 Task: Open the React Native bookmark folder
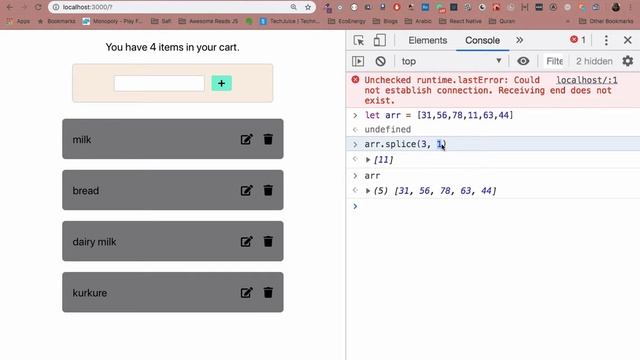tap(460, 21)
